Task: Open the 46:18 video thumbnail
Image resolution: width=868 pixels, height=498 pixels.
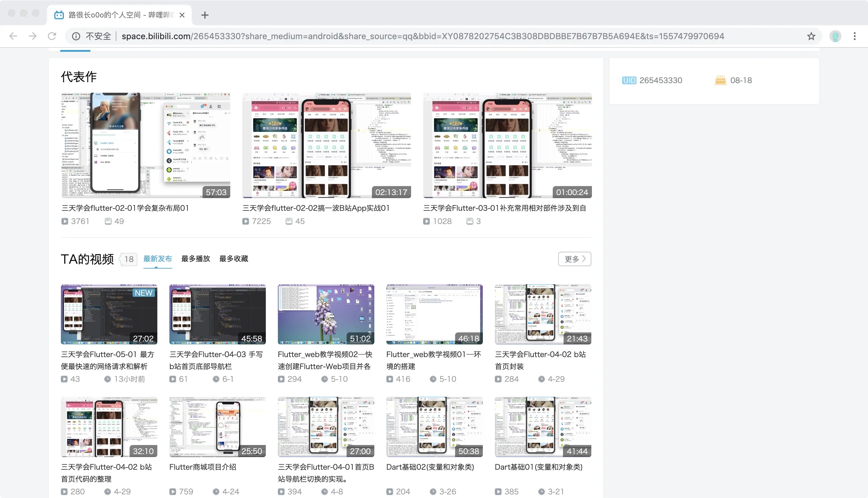Action: (434, 314)
